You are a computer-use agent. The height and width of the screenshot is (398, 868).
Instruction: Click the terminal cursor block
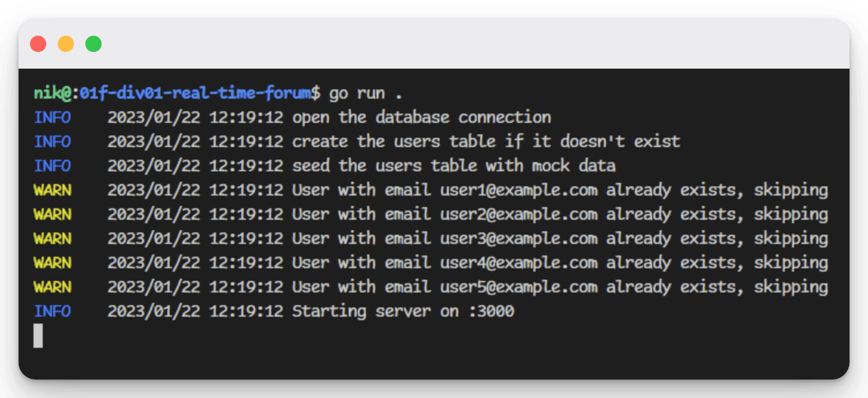(38, 336)
